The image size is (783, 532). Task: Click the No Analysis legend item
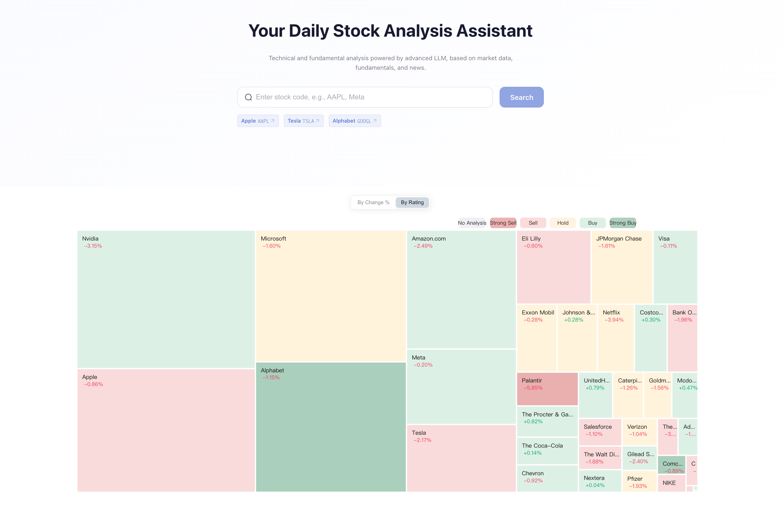472,223
